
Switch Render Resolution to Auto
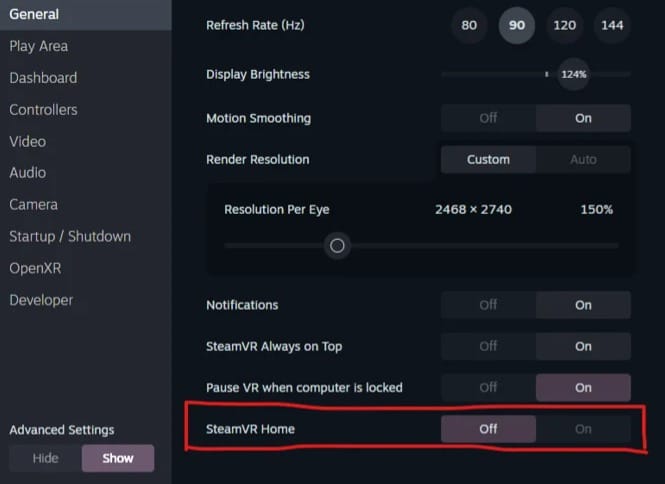tap(583, 159)
